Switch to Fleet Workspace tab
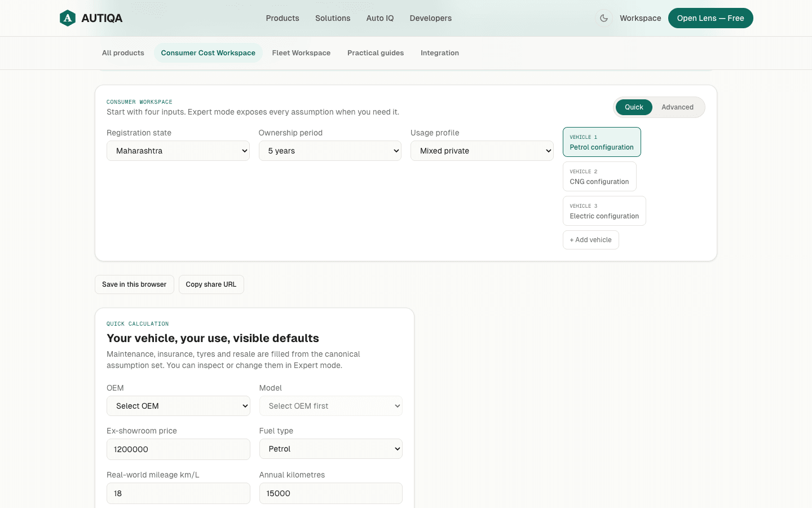The width and height of the screenshot is (812, 508). pyautogui.click(x=301, y=53)
